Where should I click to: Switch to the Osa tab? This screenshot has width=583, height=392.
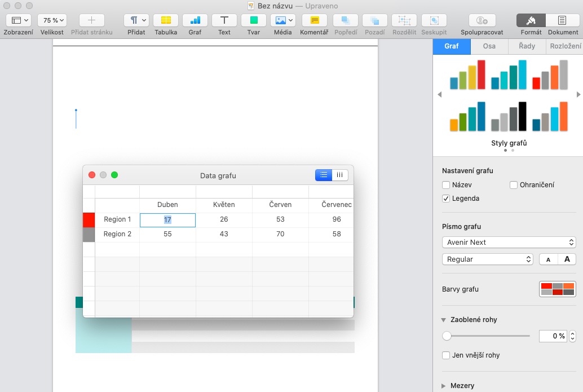[x=489, y=46]
